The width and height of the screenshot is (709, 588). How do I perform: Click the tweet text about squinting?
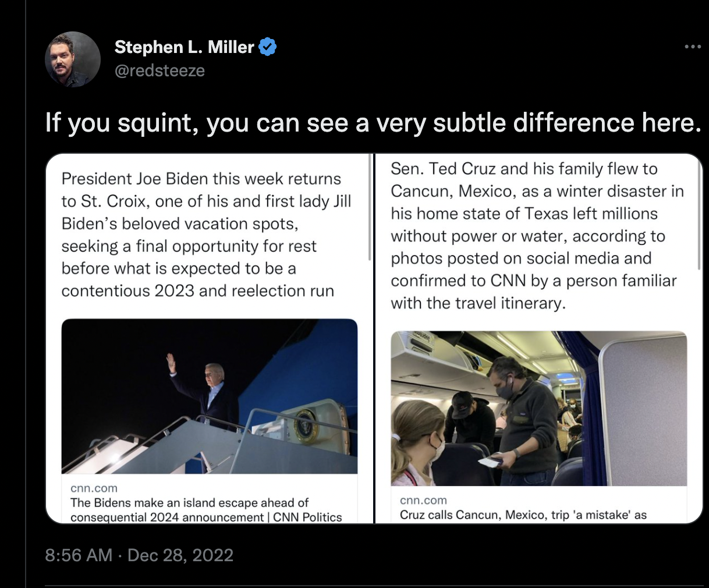[373, 123]
